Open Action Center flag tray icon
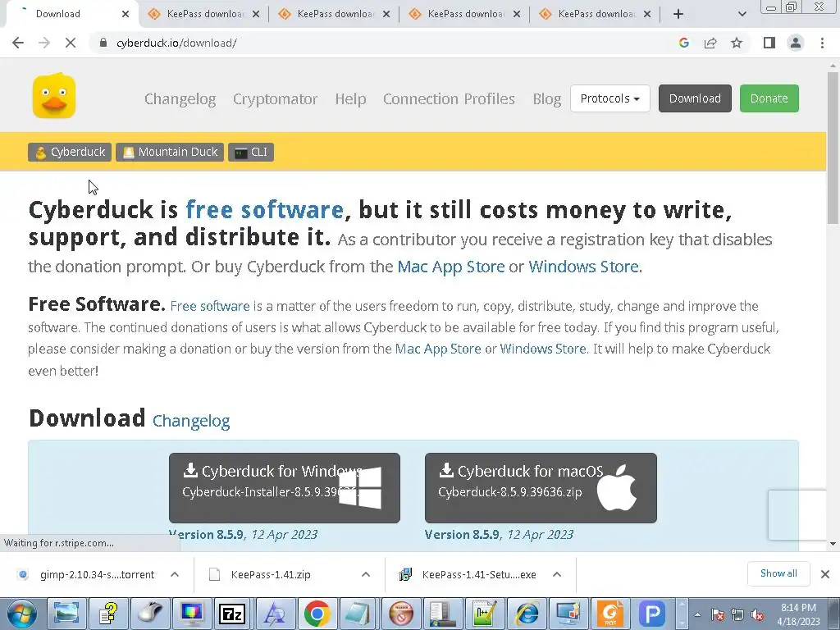The width and height of the screenshot is (840, 630). point(717,615)
